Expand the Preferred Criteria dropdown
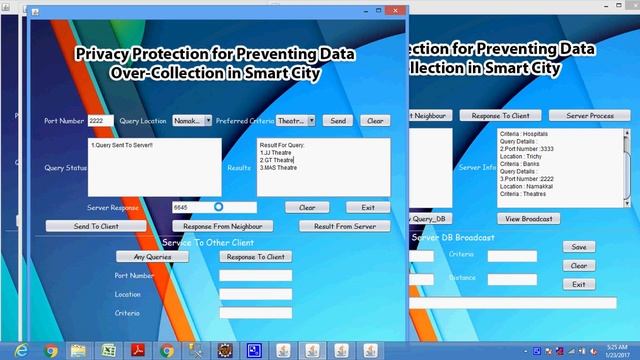This screenshot has height=360, width=640. pyautogui.click(x=311, y=120)
